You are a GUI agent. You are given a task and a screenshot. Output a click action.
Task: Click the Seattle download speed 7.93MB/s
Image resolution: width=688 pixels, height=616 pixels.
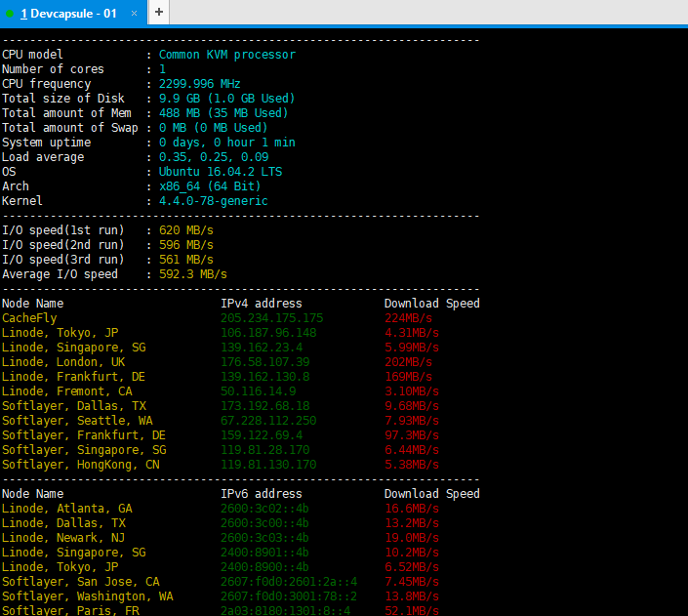point(412,421)
